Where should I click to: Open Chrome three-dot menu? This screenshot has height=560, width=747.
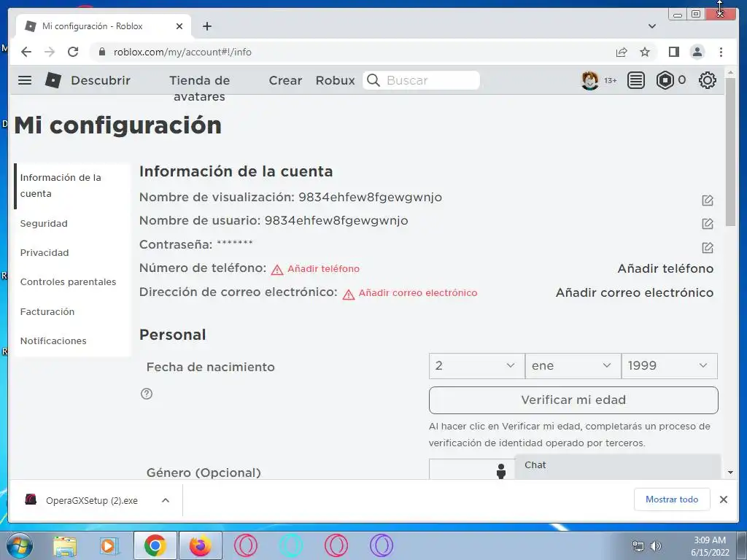click(x=721, y=52)
